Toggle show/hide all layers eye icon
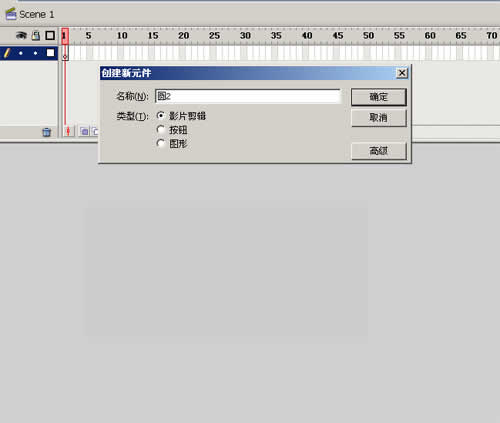Image resolution: width=500 pixels, height=423 pixels. point(21,35)
